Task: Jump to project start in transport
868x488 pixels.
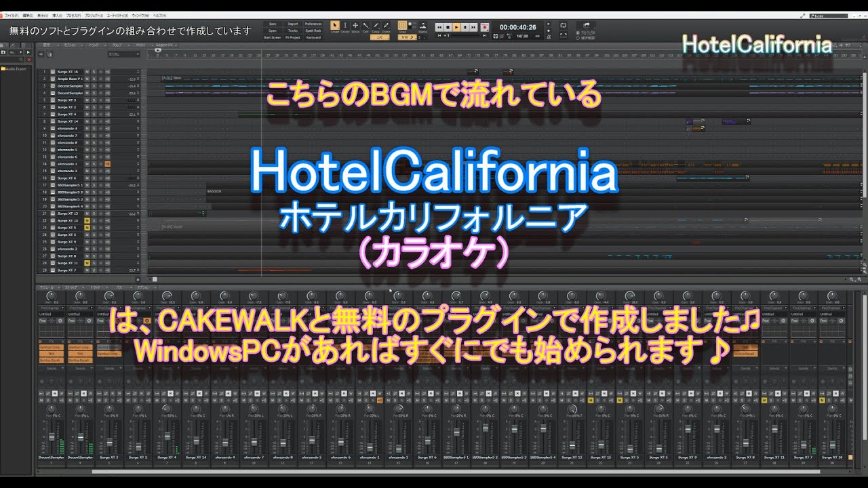Action: (439, 35)
